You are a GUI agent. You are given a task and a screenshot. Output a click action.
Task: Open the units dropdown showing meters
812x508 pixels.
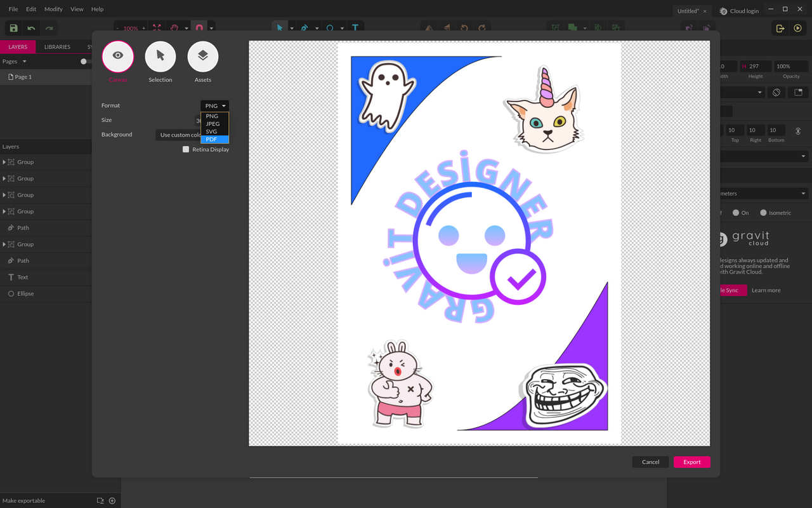pyautogui.click(x=764, y=194)
